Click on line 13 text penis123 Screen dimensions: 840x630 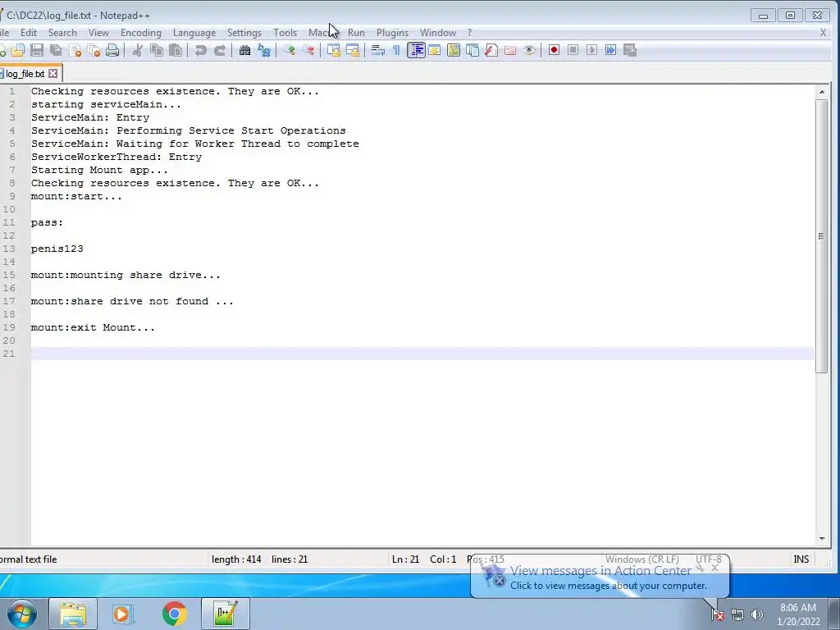tap(57, 249)
